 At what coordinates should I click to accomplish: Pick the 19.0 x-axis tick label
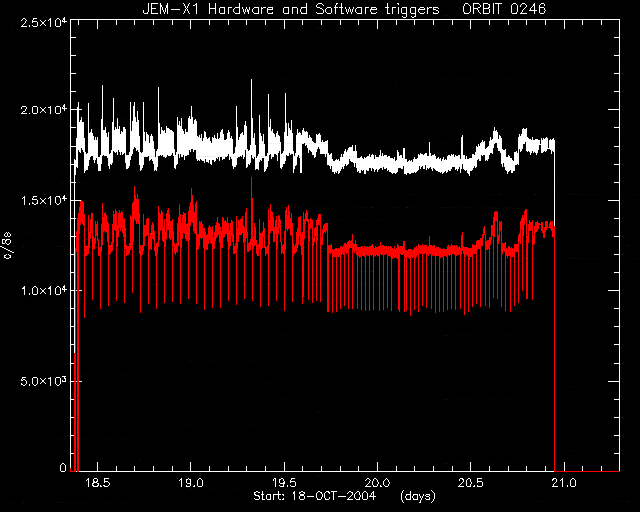(x=191, y=483)
